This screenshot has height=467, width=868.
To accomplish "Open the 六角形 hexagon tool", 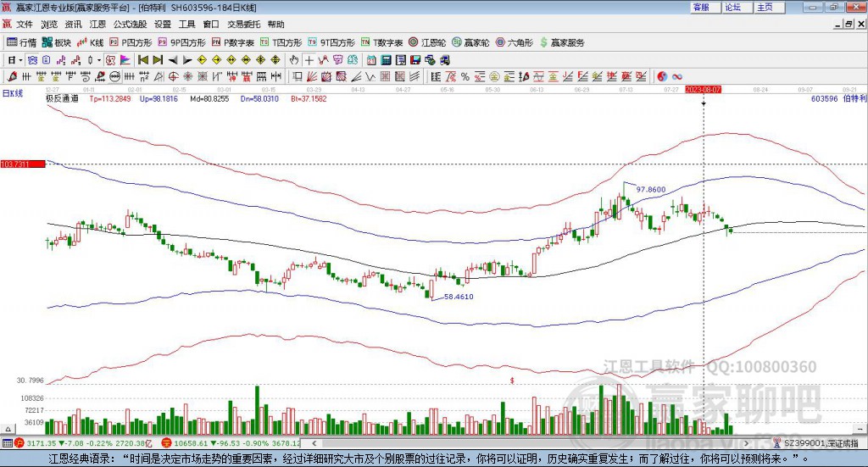I will click(x=515, y=42).
